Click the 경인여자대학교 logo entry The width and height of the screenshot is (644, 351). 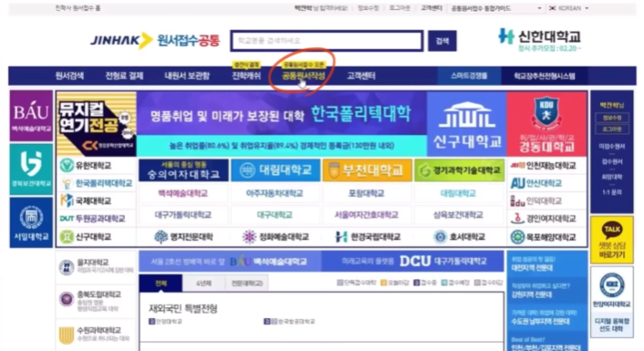(x=543, y=219)
